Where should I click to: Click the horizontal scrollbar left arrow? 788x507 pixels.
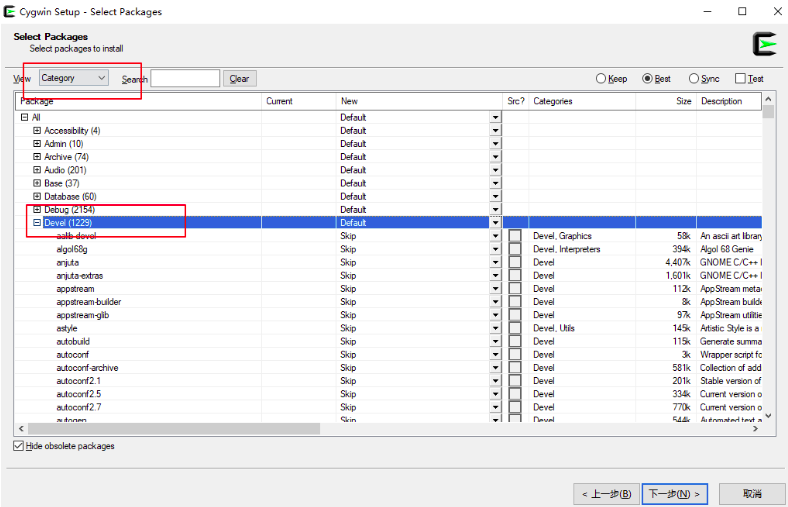21,429
